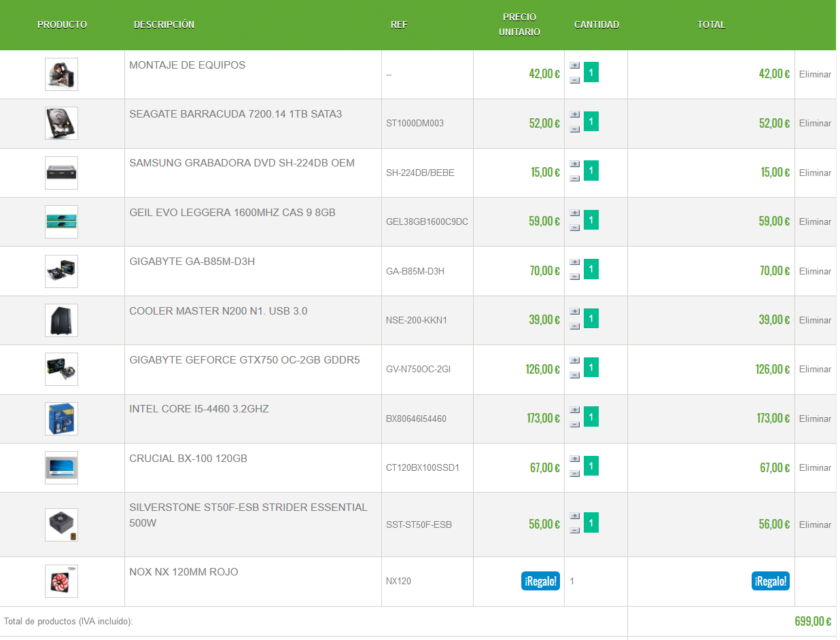Increase quantity of MONTAJE DE EQUIPOS
Image resolution: width=840 pixels, height=640 pixels.
pyautogui.click(x=574, y=66)
